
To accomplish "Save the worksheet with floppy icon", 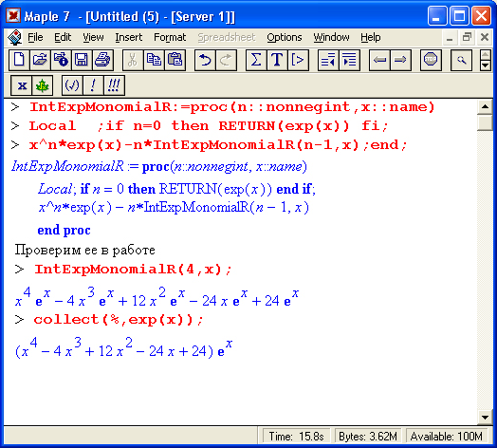I will pyautogui.click(x=82, y=60).
